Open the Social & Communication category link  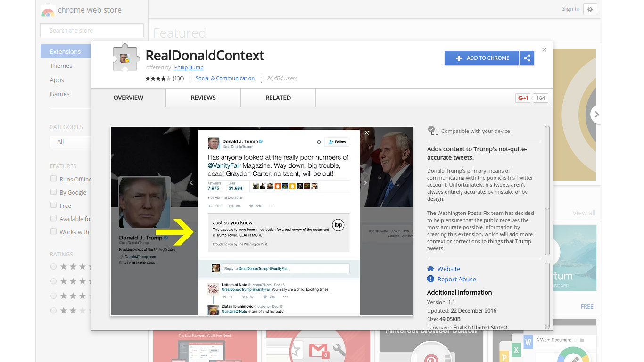tap(225, 78)
